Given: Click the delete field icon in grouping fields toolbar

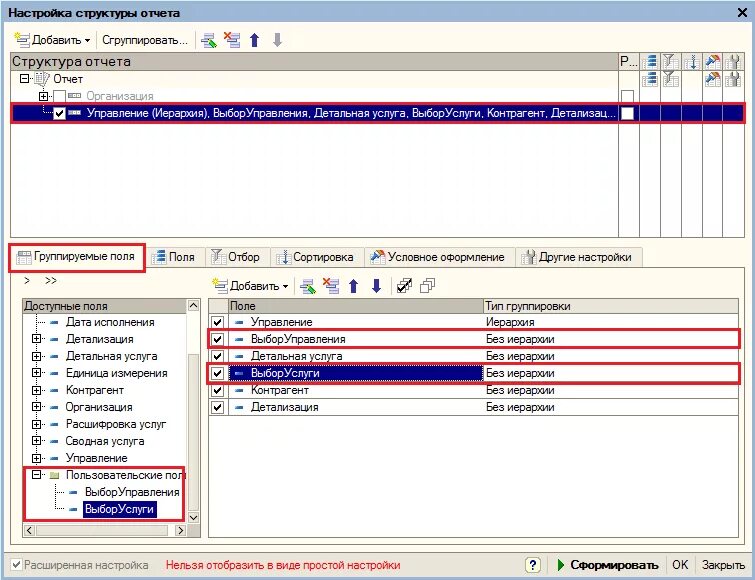Looking at the screenshot, I should point(331,286).
